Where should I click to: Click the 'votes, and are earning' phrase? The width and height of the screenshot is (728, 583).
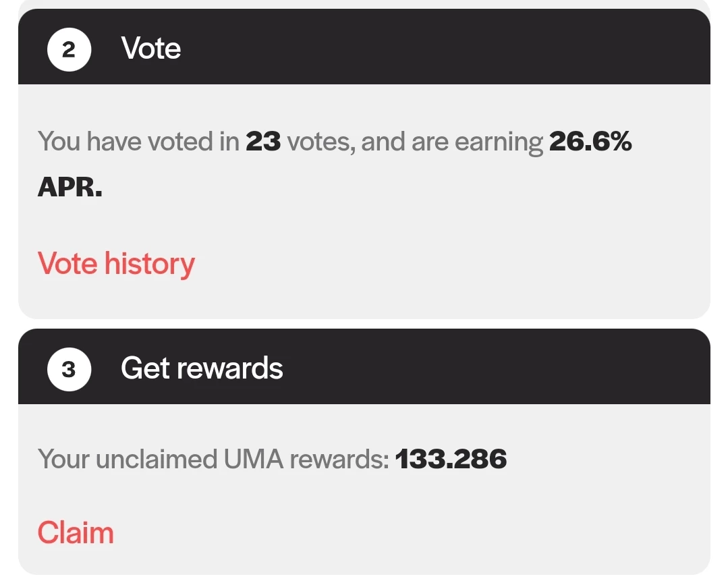point(415,142)
